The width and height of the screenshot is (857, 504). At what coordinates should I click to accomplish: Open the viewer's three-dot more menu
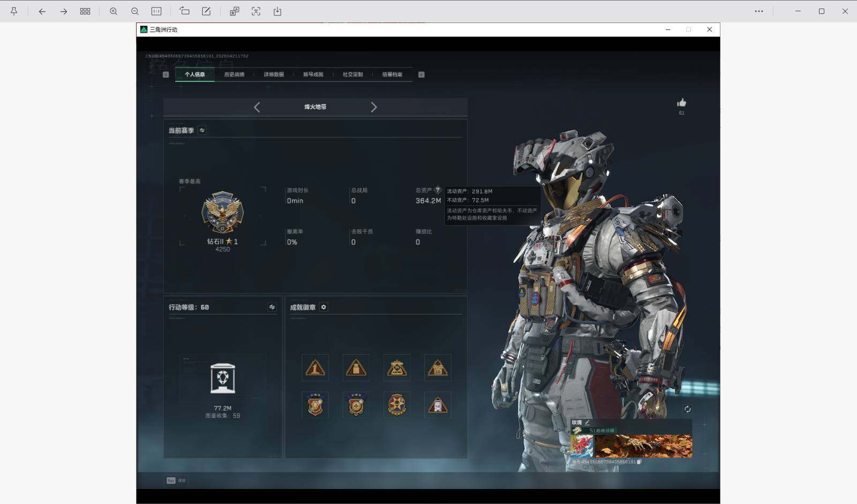(x=758, y=11)
